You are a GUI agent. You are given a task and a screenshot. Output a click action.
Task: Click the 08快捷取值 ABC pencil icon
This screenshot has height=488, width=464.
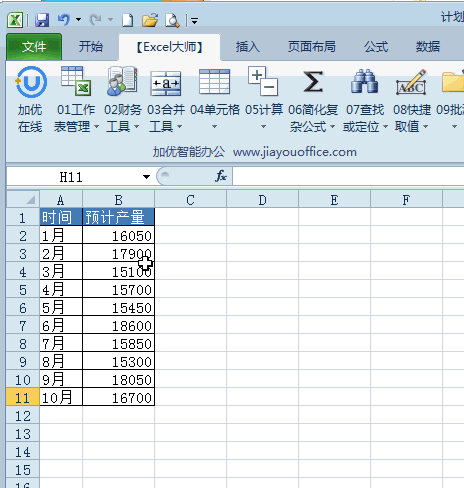(x=411, y=82)
